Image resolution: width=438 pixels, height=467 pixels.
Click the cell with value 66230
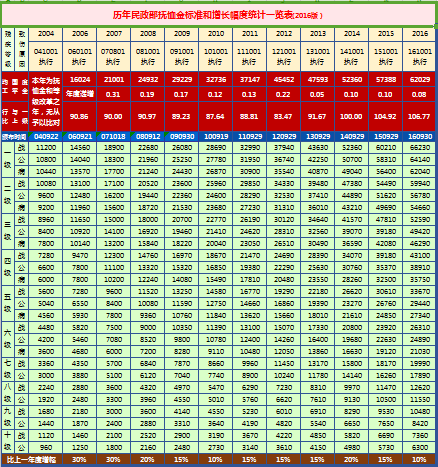pos(420,148)
